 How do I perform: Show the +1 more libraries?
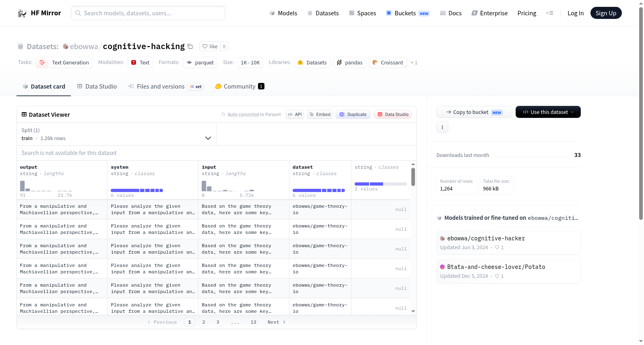coord(414,62)
